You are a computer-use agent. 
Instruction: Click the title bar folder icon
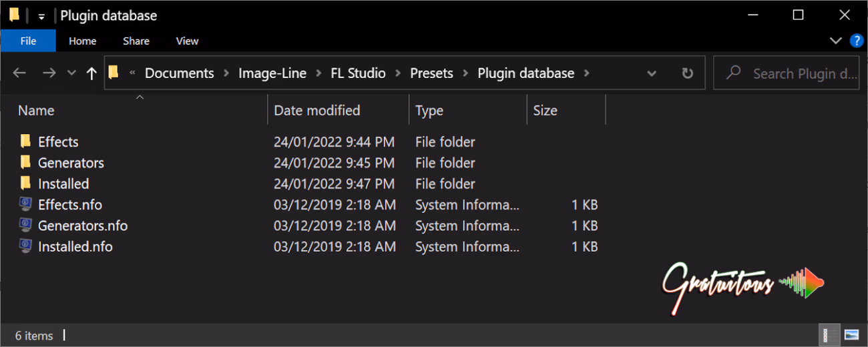[x=14, y=15]
